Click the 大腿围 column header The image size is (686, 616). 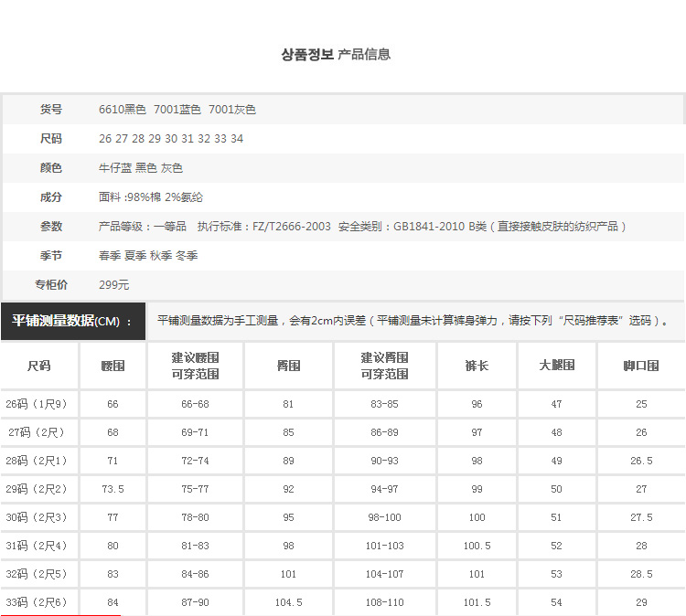556,366
